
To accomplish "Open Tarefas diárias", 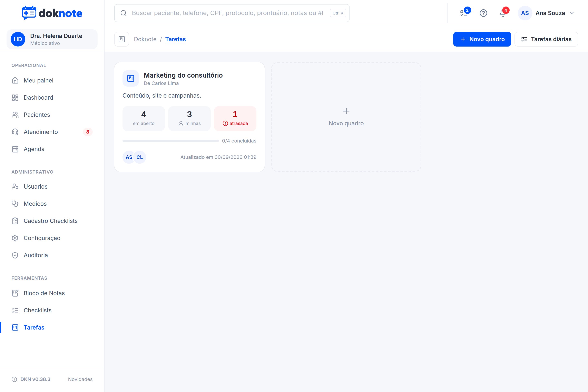I will point(546,39).
